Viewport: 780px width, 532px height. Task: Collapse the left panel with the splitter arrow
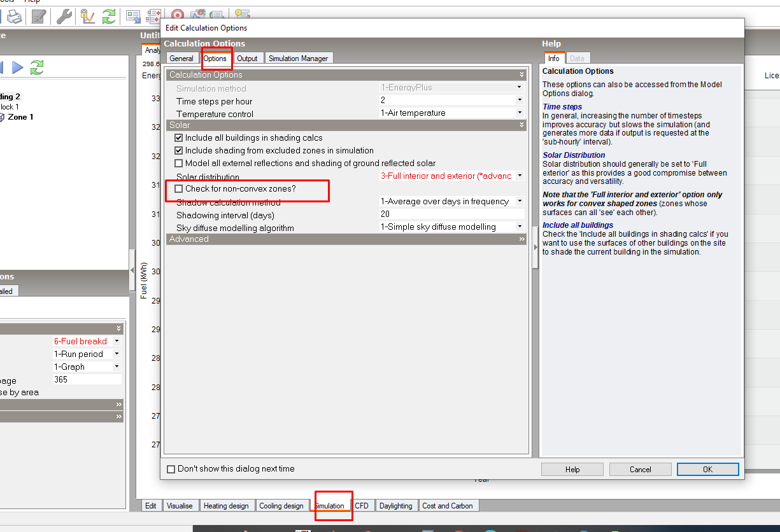pos(132,270)
